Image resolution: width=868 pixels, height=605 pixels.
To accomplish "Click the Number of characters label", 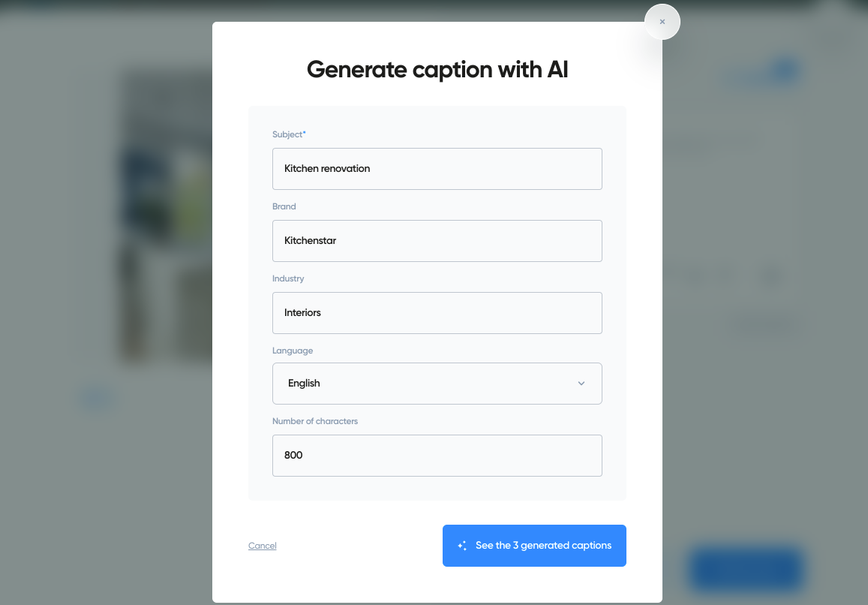I will 315,421.
